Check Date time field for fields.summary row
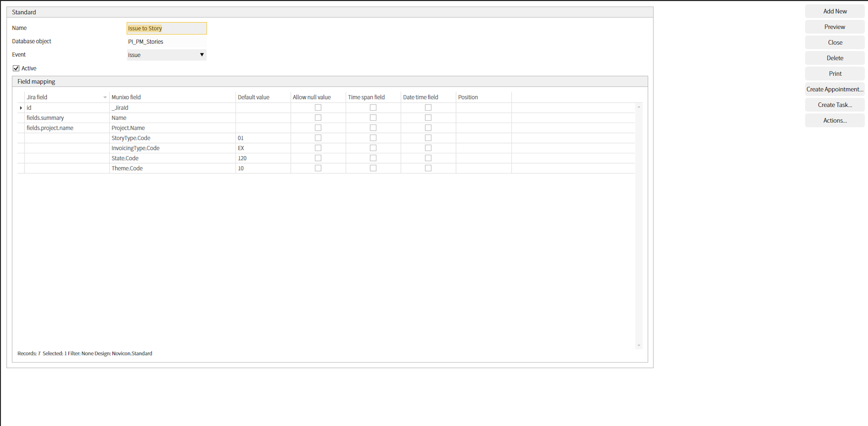Viewport: 868px width, 426px height. (428, 117)
